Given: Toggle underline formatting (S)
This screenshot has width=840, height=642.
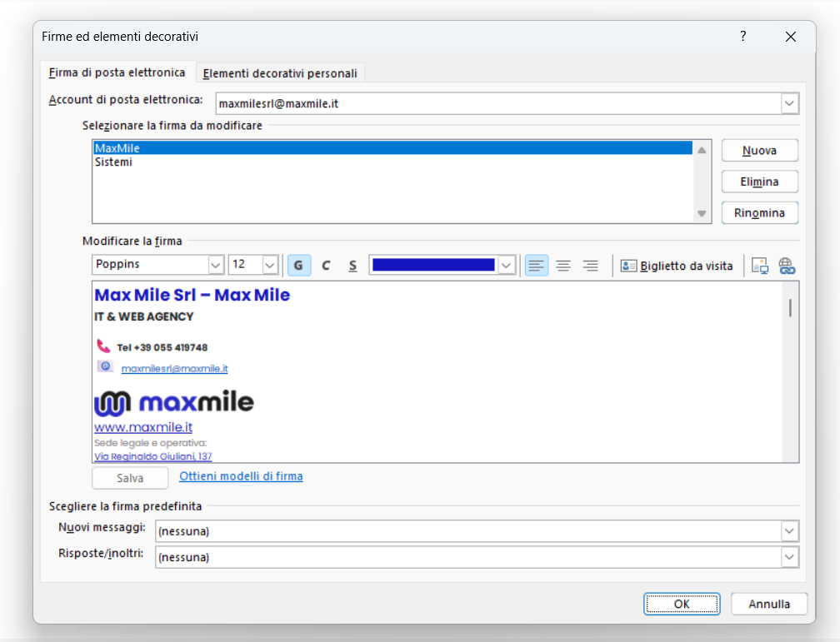Looking at the screenshot, I should pyautogui.click(x=352, y=266).
